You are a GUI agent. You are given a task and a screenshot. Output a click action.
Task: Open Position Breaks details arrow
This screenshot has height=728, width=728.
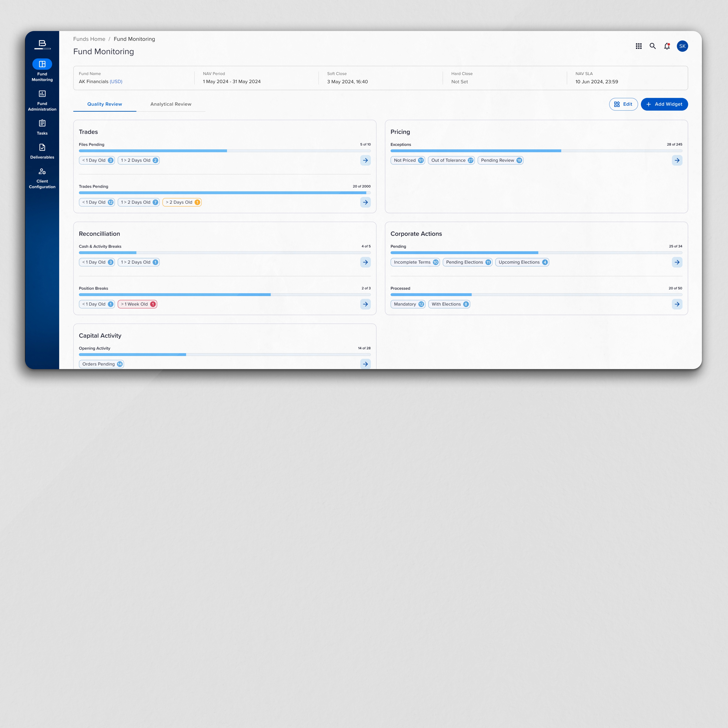coord(365,304)
